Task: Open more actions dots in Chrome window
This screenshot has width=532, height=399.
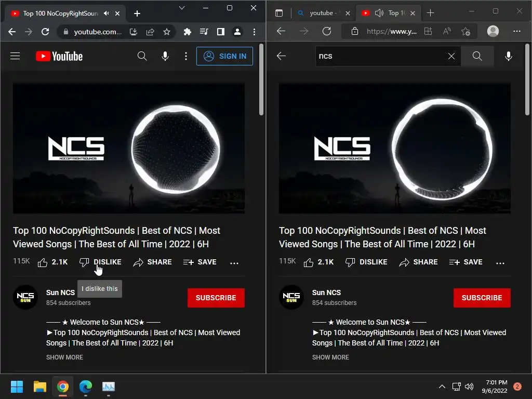Action: coord(234,263)
